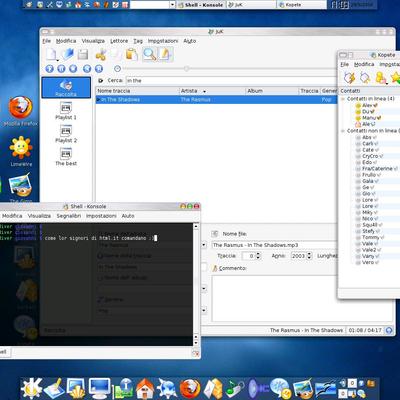Click the New playlist icon in JuK toolbar

(52, 54)
